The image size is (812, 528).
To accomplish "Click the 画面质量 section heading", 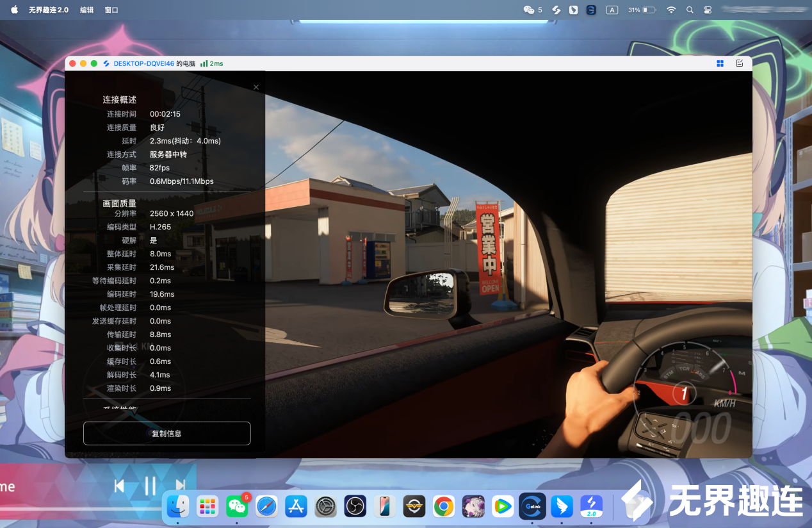I will click(x=120, y=203).
